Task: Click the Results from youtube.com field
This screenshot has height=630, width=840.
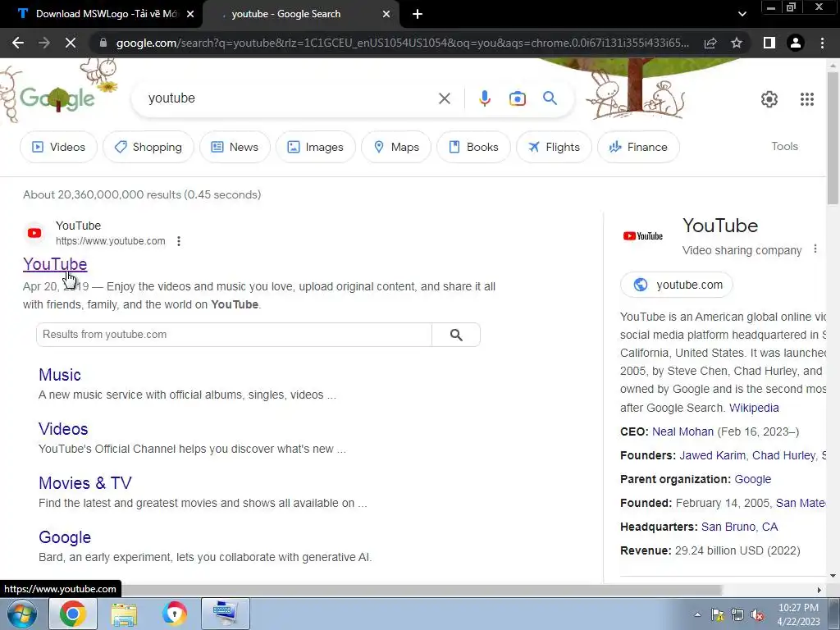Action: 234,335
